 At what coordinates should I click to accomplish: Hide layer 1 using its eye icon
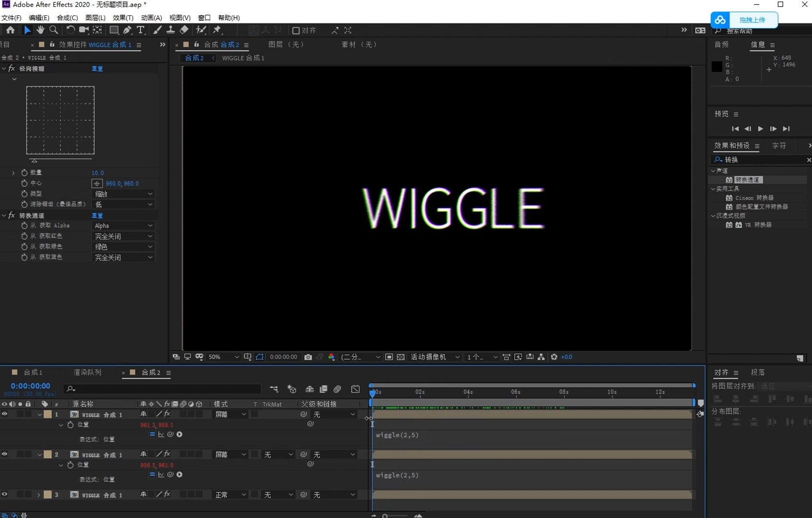(5, 414)
